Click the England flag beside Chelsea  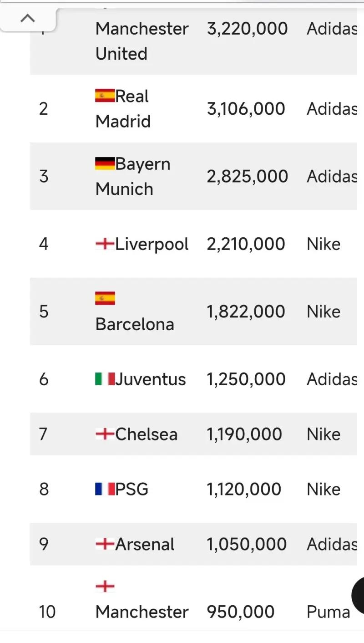(105, 434)
